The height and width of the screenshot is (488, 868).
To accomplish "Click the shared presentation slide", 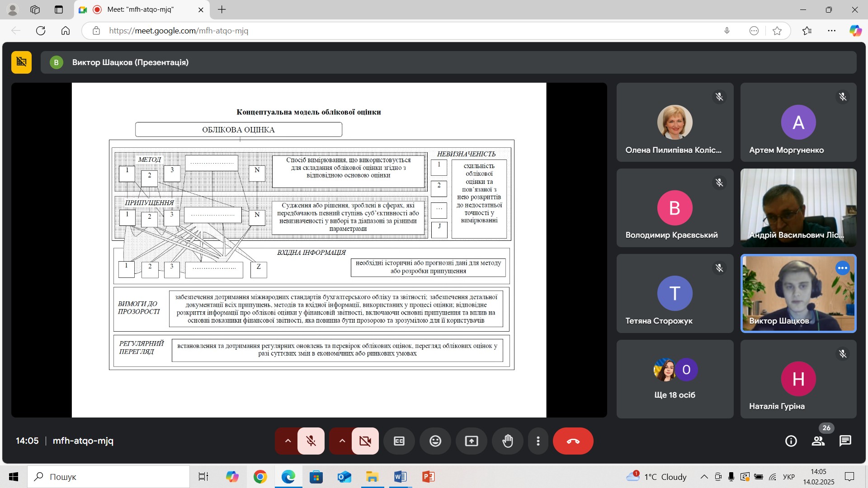I will [x=309, y=250].
